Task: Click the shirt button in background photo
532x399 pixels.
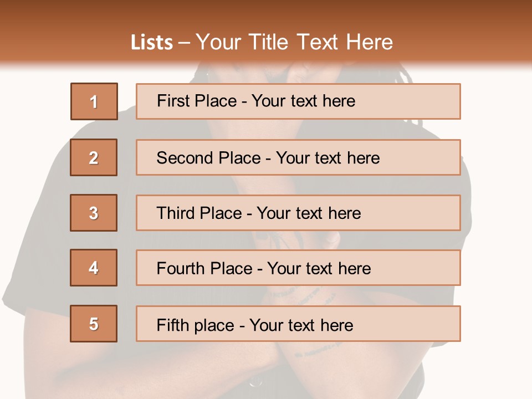Action: tap(255, 382)
